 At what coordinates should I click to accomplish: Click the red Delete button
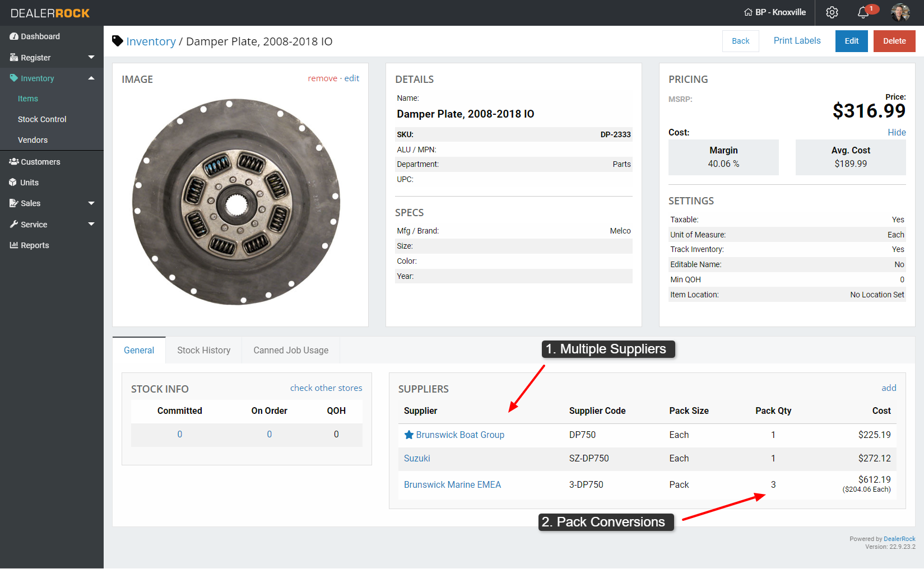[894, 41]
